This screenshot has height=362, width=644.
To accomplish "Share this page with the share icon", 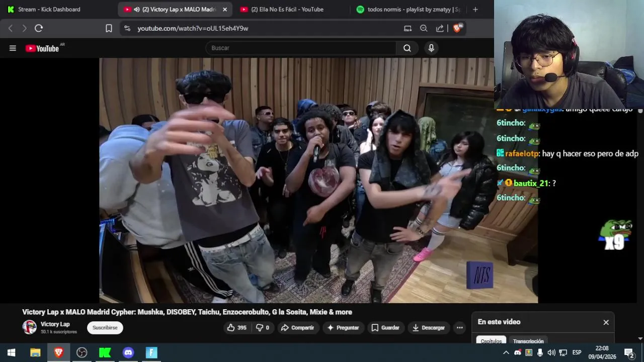I will (x=440, y=28).
